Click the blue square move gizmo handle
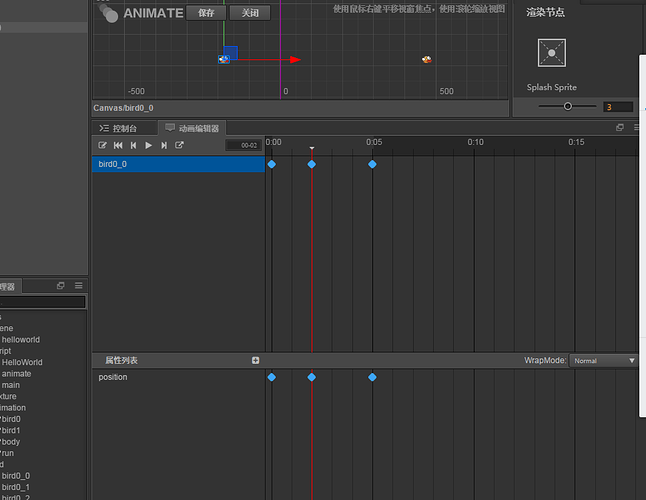 pyautogui.click(x=231, y=53)
